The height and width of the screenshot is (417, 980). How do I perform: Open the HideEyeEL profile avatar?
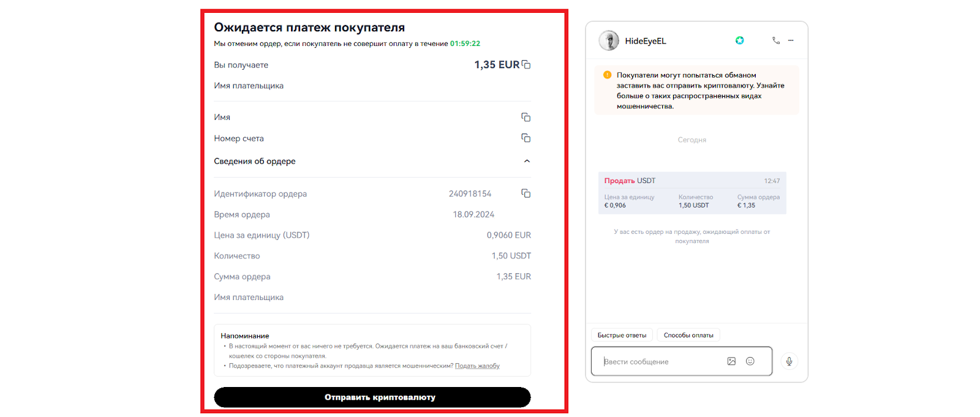coord(609,40)
